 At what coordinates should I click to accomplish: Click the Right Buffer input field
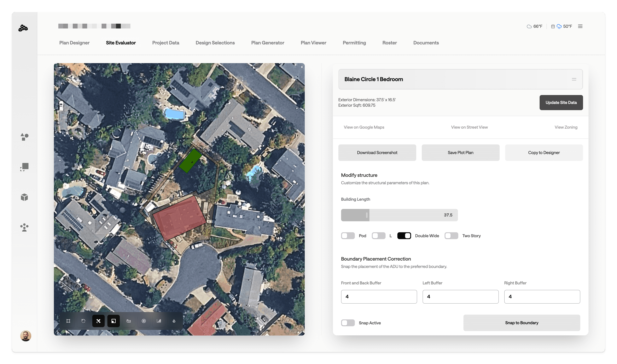[542, 297]
